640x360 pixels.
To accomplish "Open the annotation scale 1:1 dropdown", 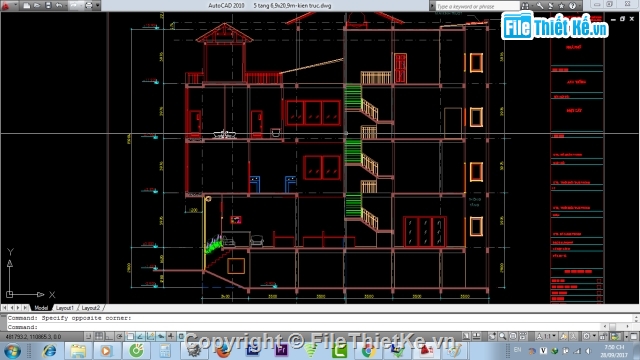I will (x=546, y=336).
